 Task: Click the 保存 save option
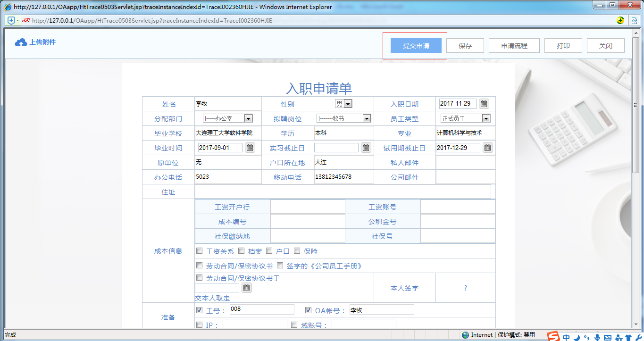pos(466,45)
